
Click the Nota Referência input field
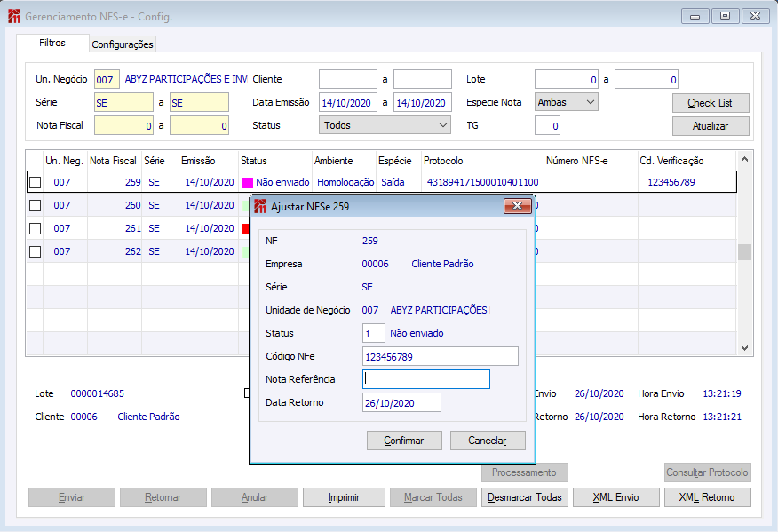click(426, 379)
